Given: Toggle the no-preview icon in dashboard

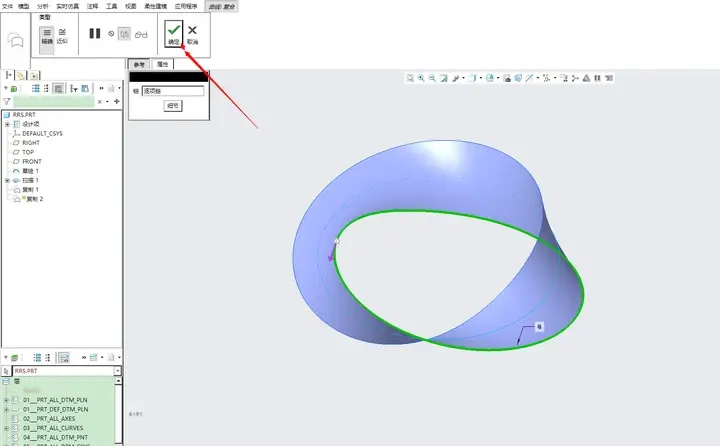Looking at the screenshot, I should coord(111,34).
